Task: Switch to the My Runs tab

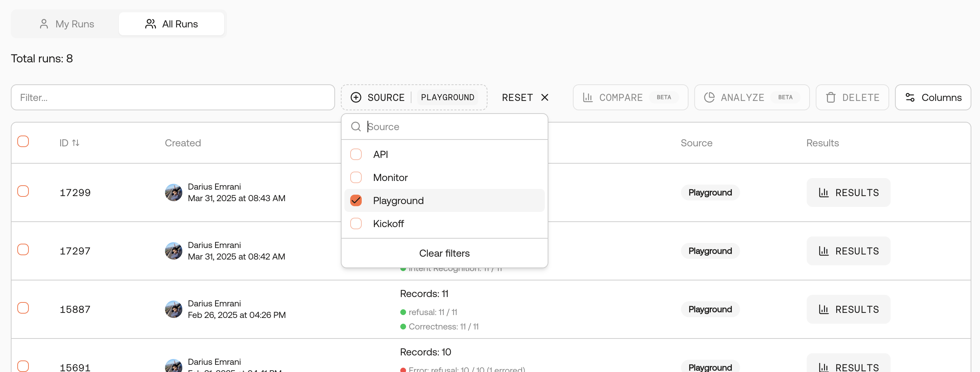Action: click(66, 24)
